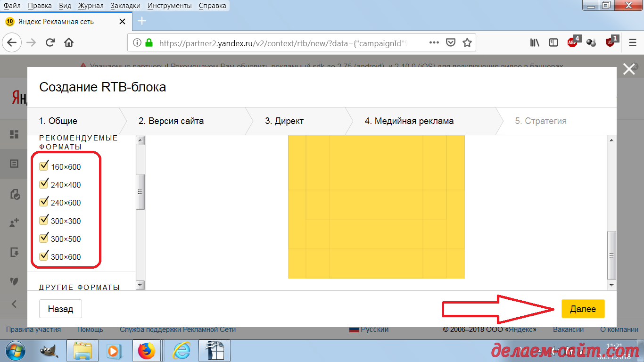
Task: Save page to Pocket icon
Action: tap(451, 42)
